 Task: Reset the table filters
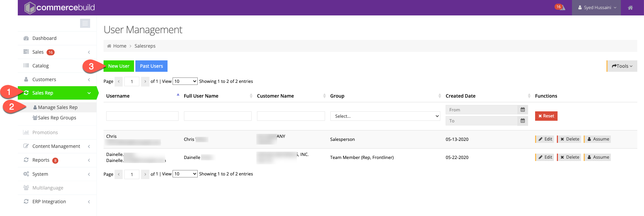546,116
